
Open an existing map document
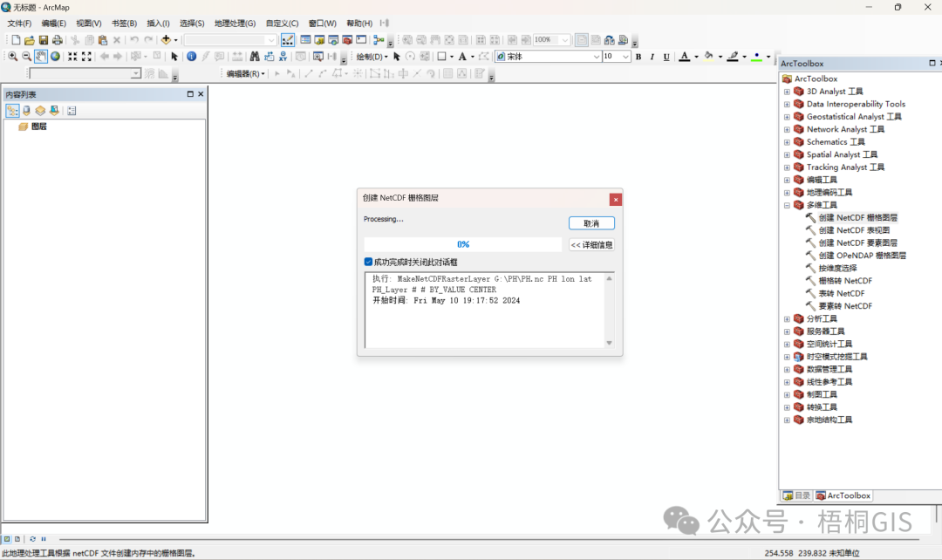pos(30,40)
